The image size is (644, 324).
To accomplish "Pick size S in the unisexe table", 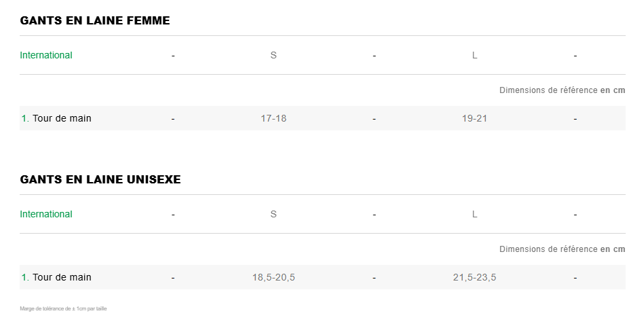I will pyautogui.click(x=273, y=214).
